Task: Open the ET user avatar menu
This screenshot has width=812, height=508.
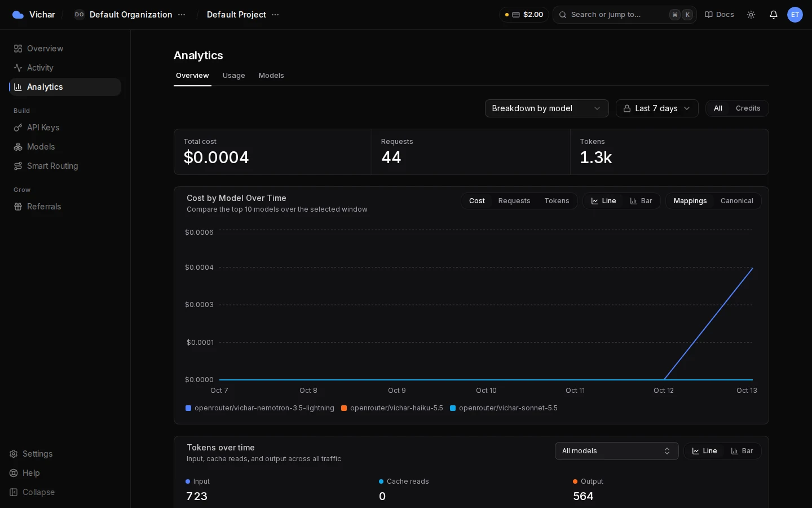Action: 795,15
